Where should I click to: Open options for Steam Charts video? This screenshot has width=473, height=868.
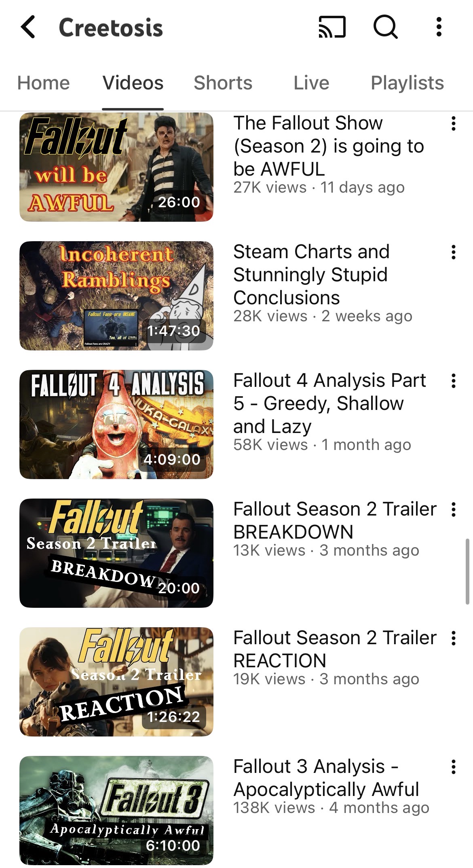tap(454, 252)
